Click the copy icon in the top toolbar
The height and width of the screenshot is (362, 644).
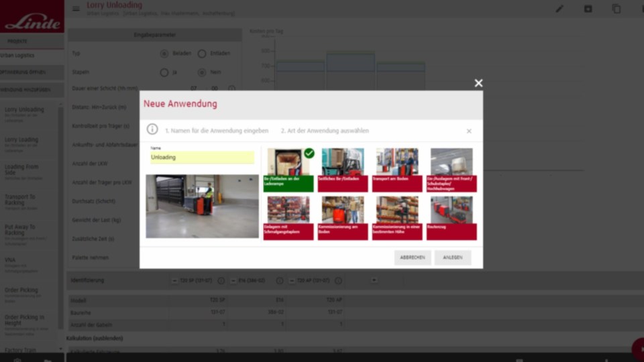616,9
